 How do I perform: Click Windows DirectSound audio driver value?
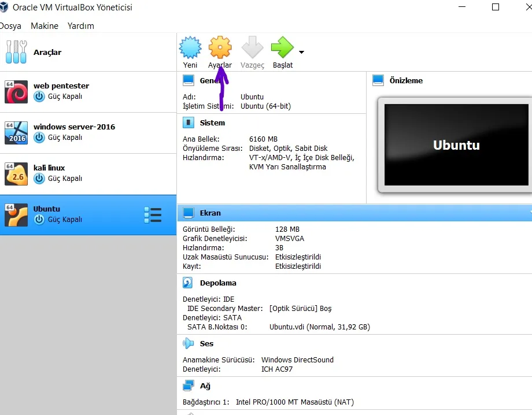(x=298, y=360)
